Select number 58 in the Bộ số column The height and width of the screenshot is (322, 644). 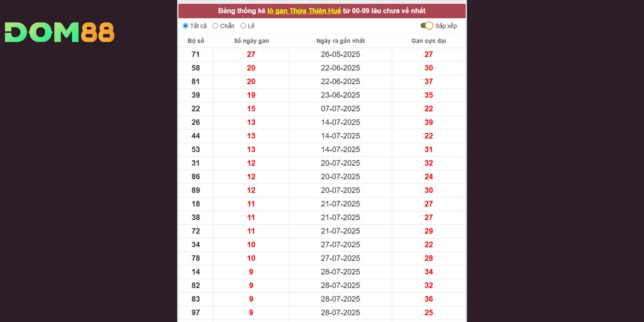click(x=196, y=68)
